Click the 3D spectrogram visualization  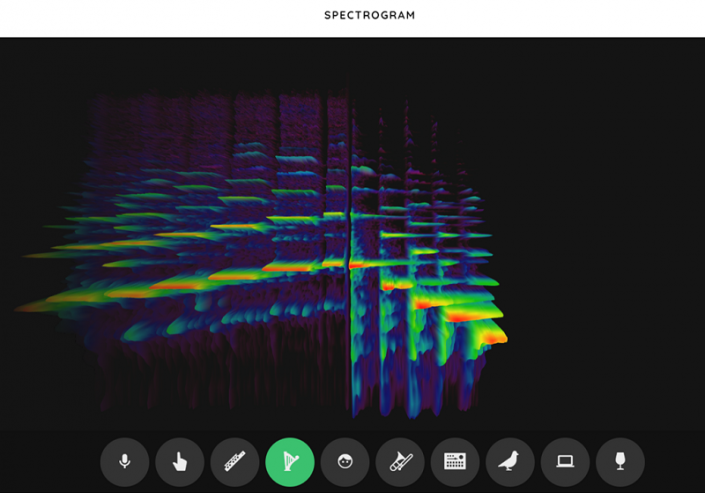coord(352,234)
